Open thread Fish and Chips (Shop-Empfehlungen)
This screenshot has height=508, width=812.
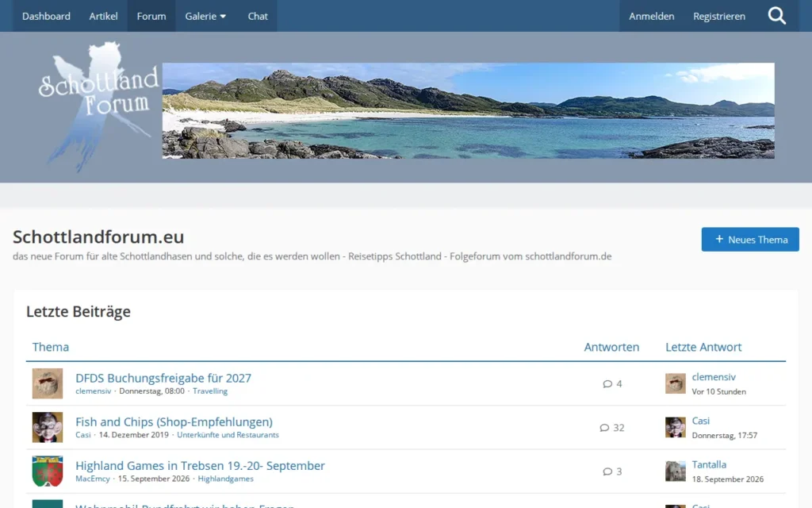tap(174, 422)
